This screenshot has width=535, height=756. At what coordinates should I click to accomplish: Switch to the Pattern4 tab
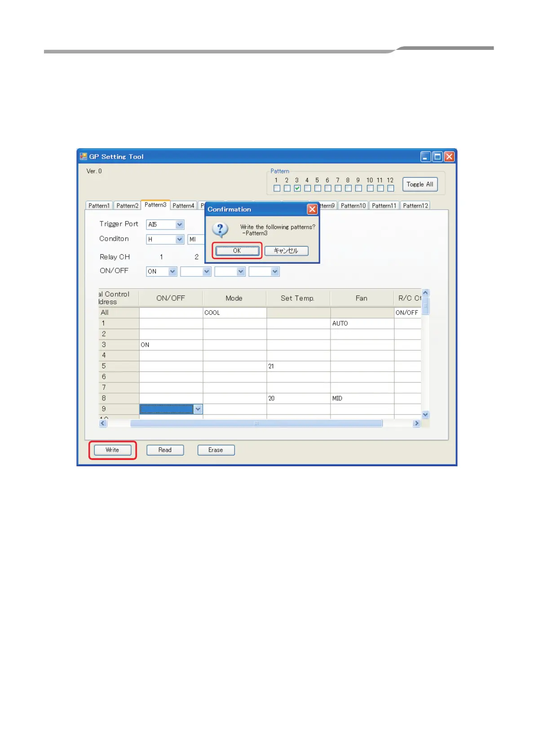pyautogui.click(x=183, y=206)
